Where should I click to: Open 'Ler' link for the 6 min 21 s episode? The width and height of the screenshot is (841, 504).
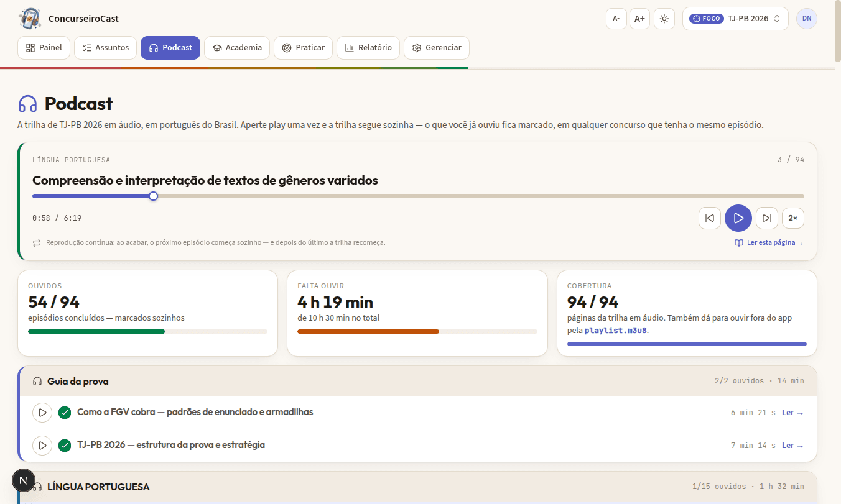[792, 413]
